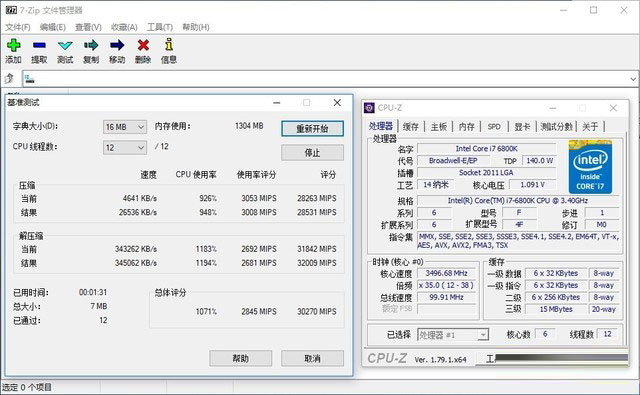Click the yellow Info (信息) icon

point(169,44)
